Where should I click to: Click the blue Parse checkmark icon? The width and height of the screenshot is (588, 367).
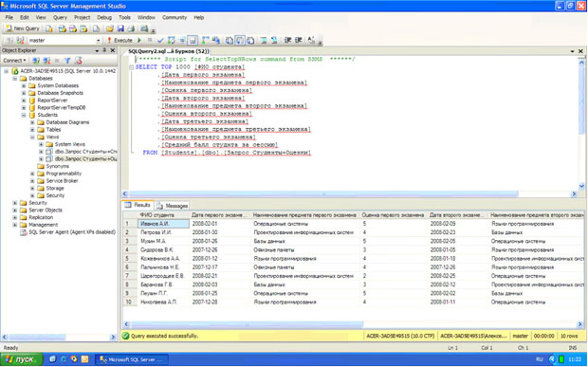(x=160, y=40)
